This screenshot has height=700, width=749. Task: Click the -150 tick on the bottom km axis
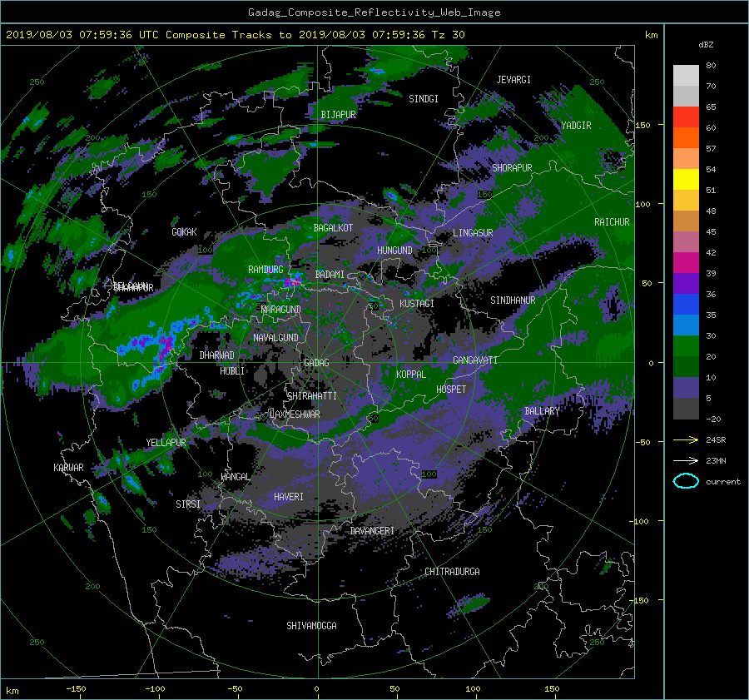click(76, 689)
